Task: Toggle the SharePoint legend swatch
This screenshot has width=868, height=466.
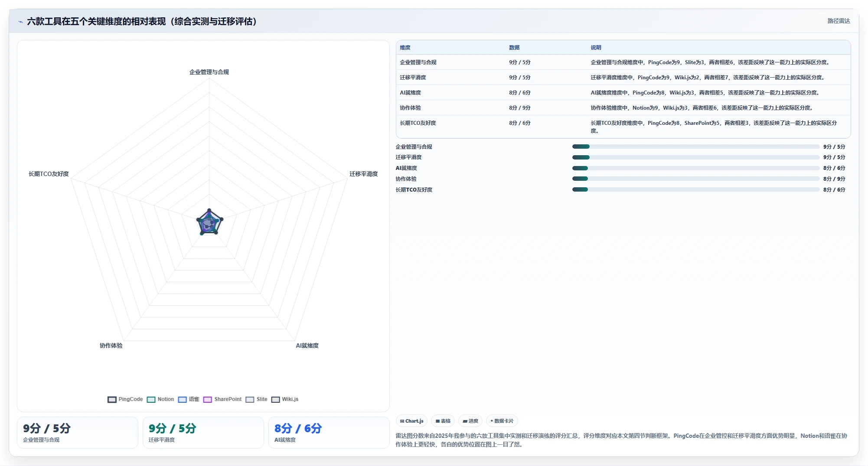Action: 208,399
